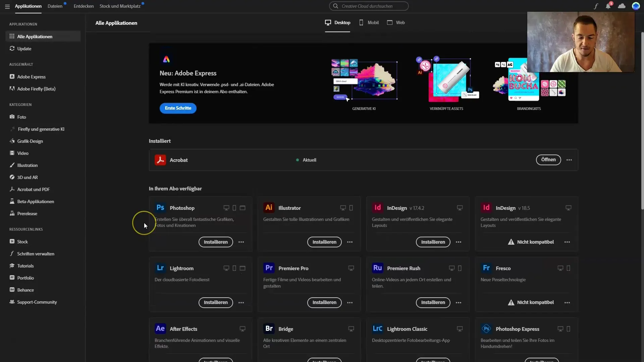The height and width of the screenshot is (362, 644).
Task: Click Erste Schritte button in Adobe Express banner
Action: click(178, 108)
